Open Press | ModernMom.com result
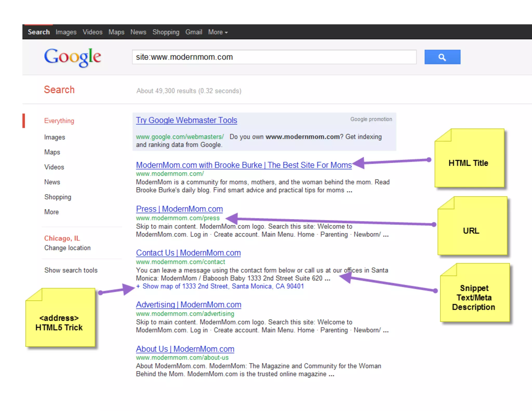Screen dimensions: 532x411 179,209
